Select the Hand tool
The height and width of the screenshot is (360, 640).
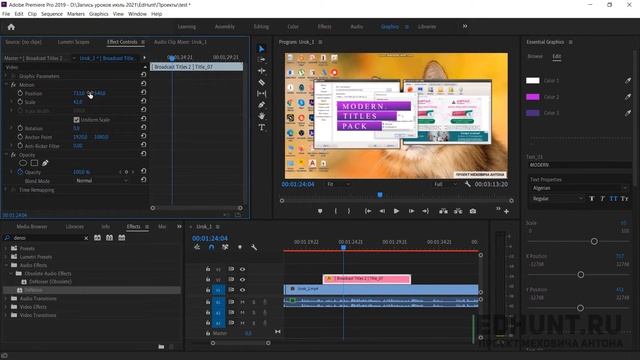point(262,116)
